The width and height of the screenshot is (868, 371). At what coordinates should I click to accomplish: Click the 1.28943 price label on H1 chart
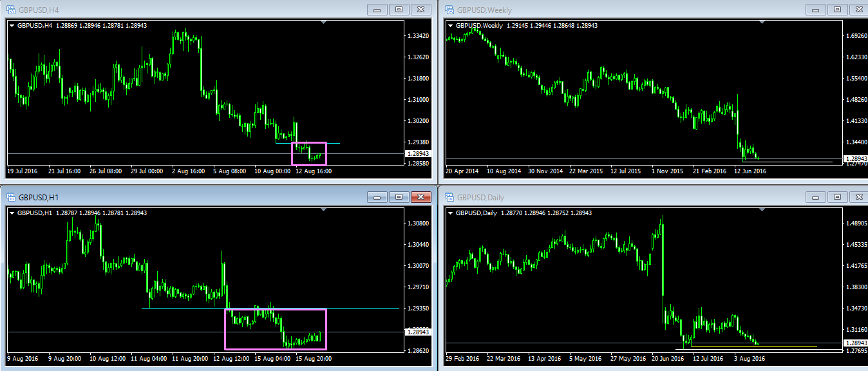coord(418,332)
